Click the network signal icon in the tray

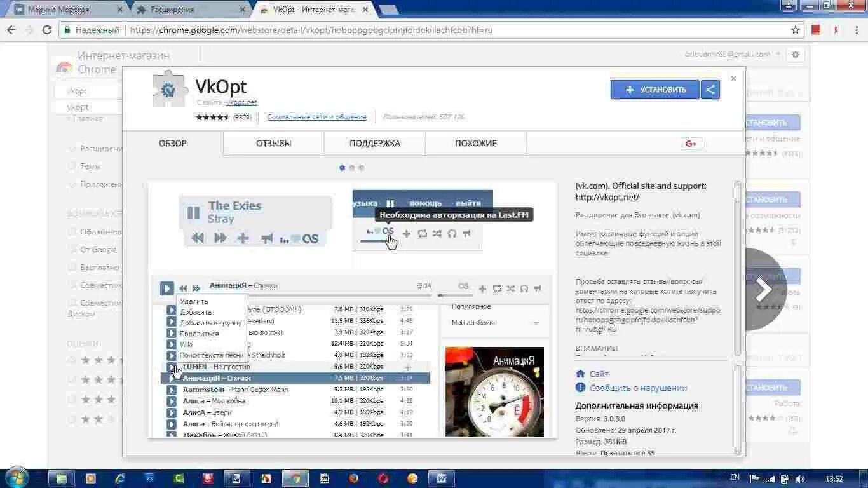pyautogui.click(x=770, y=478)
